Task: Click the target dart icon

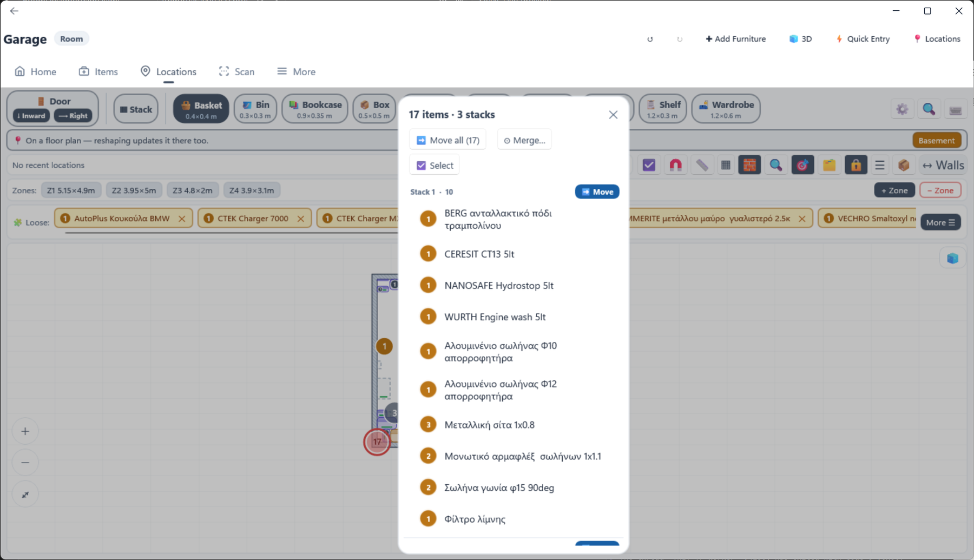Action: pos(802,165)
